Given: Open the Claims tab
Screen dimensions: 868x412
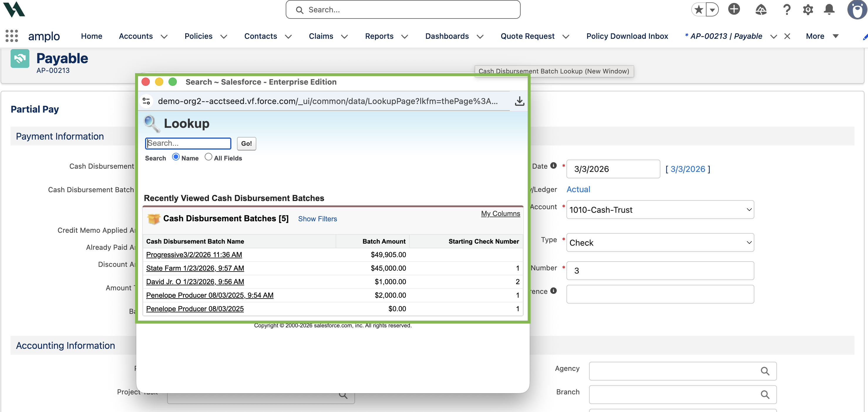Looking at the screenshot, I should (321, 36).
